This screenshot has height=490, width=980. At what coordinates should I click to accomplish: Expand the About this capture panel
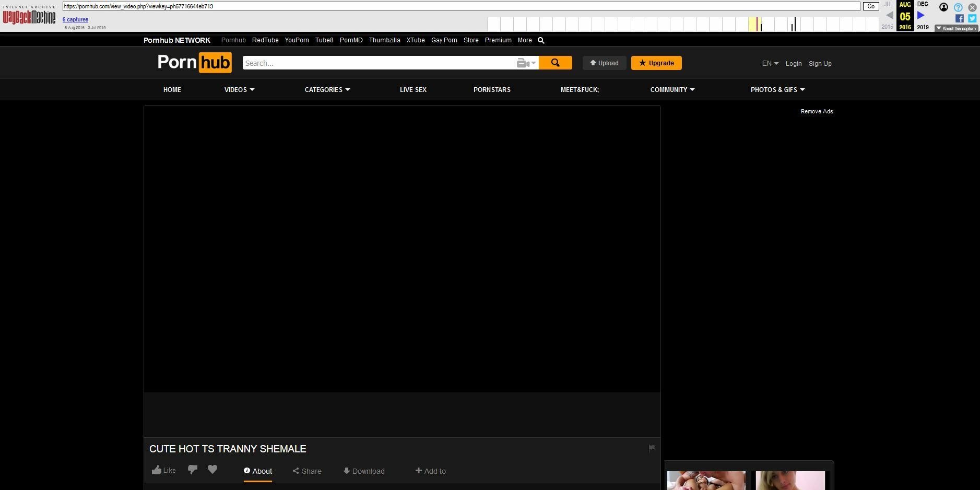click(956, 29)
